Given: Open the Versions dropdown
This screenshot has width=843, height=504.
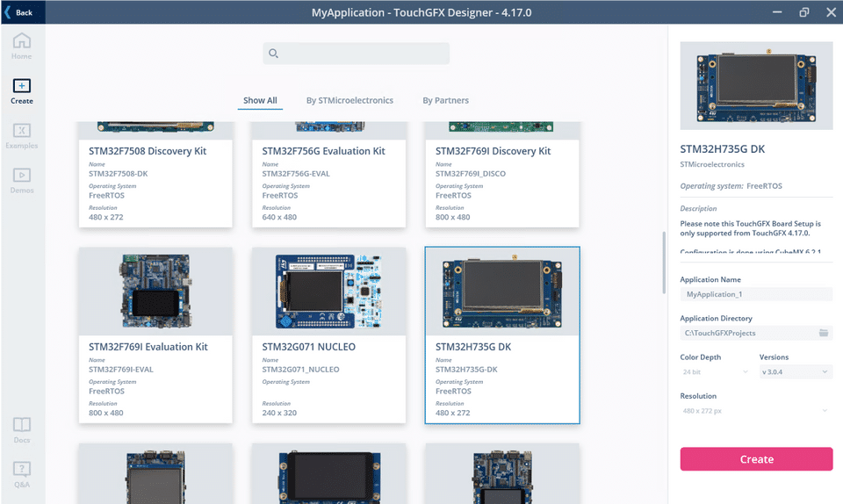Looking at the screenshot, I should [796, 371].
